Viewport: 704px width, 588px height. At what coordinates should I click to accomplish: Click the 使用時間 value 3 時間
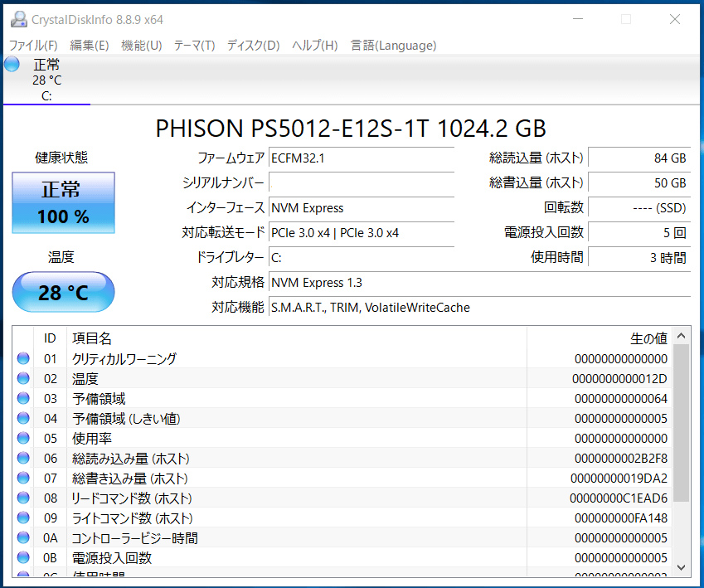[638, 258]
